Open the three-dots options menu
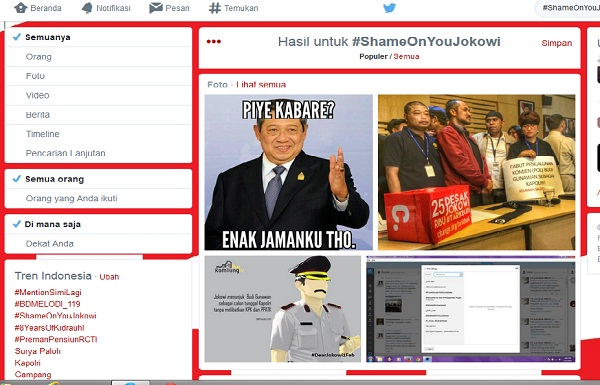600x385 pixels. click(x=214, y=41)
